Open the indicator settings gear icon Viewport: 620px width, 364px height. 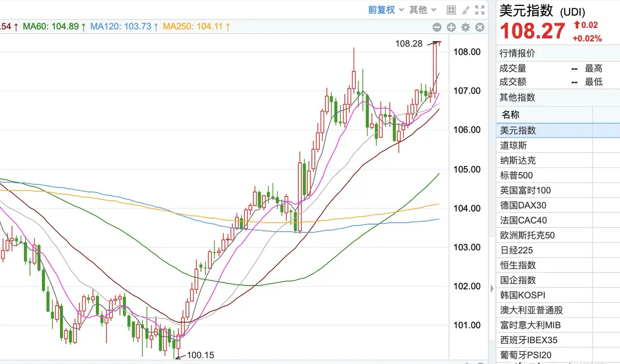(x=465, y=27)
